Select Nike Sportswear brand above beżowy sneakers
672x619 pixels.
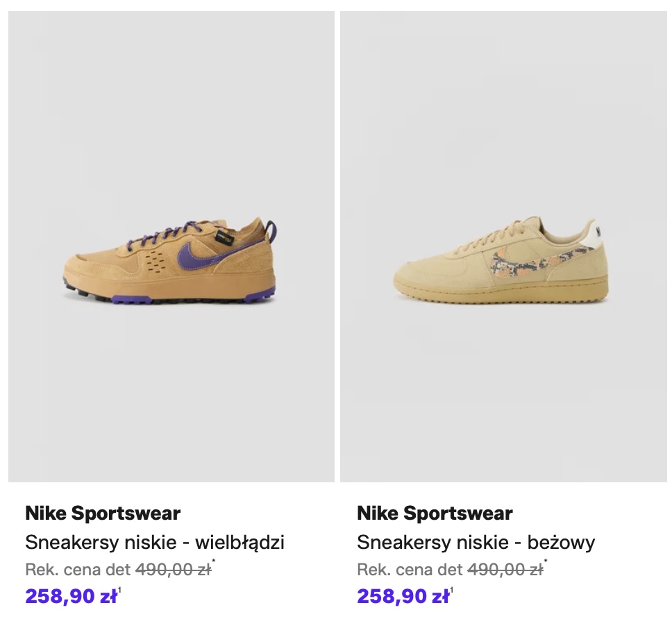[435, 514]
